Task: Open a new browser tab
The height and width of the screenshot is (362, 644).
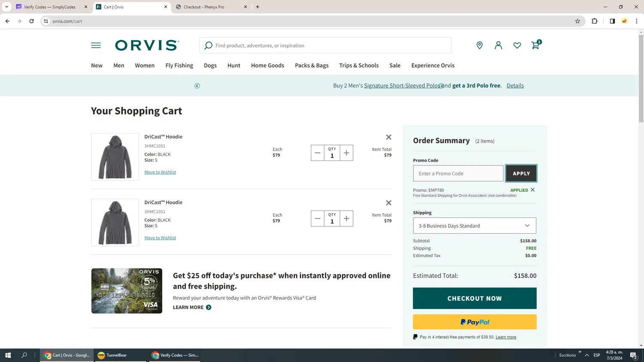Action: click(258, 7)
